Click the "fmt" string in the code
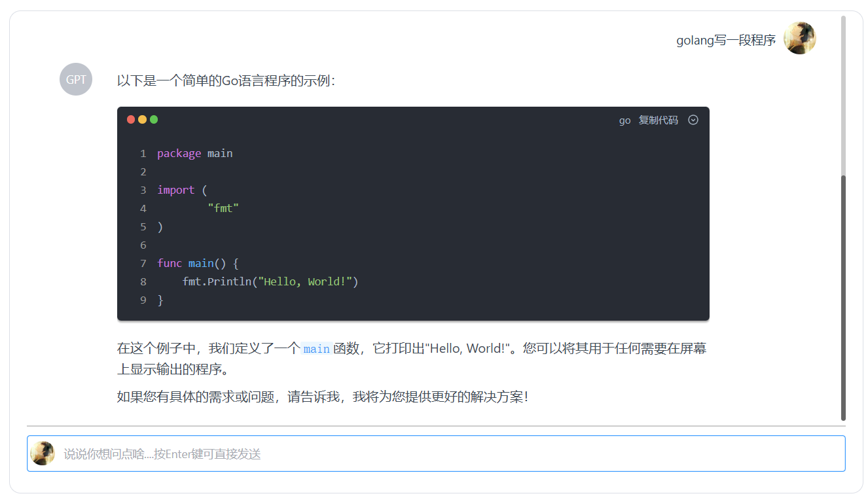The width and height of the screenshot is (868, 500). 223,208
